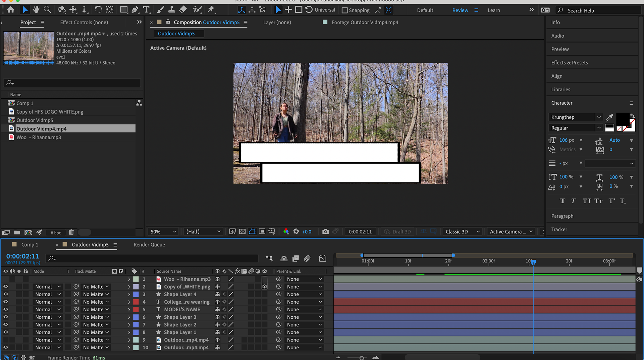Switch to Comp 1 timeline tab
This screenshot has height=360, width=644.
coord(30,245)
